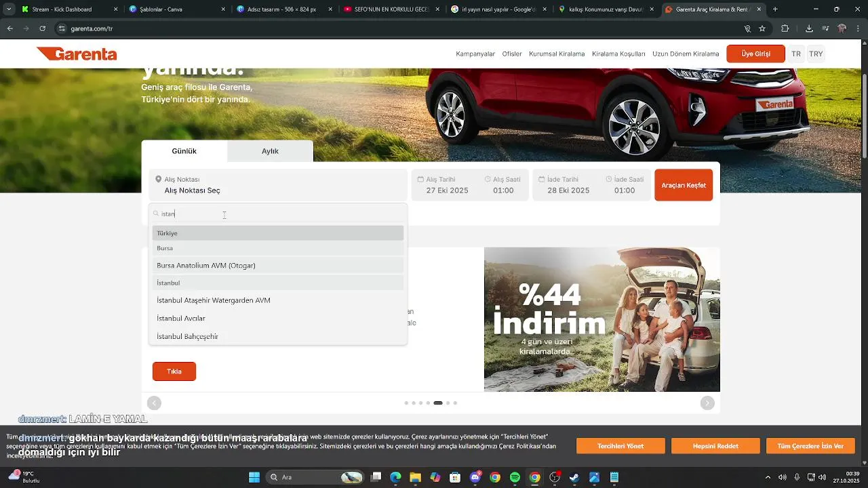
Task: Switch to the Günlük rental tab
Action: tap(184, 151)
